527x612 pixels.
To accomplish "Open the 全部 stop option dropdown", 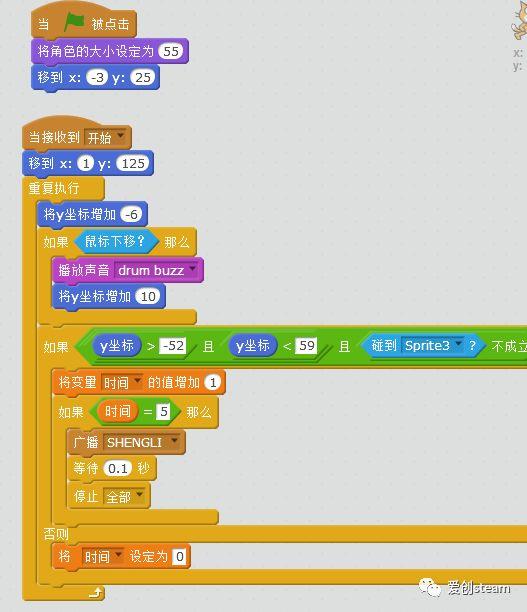I will (139, 495).
